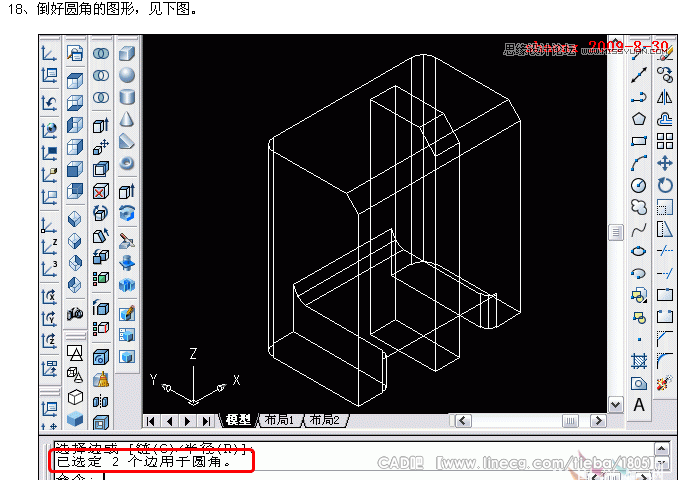Click the Revolve solid tool
The image size is (684, 480).
[127, 213]
